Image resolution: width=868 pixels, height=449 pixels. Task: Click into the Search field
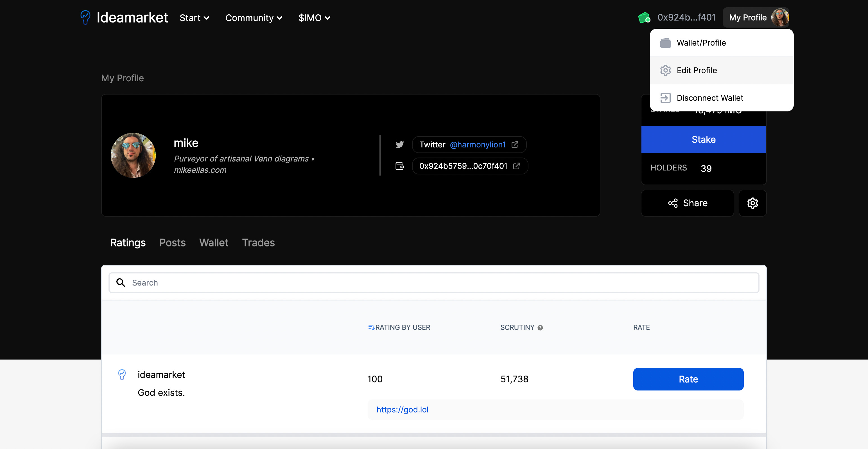pyautogui.click(x=434, y=283)
